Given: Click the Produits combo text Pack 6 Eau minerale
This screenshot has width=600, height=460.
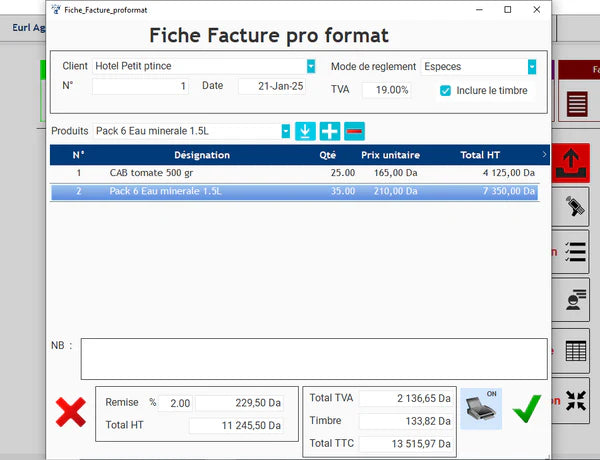Looking at the screenshot, I should point(152,131).
